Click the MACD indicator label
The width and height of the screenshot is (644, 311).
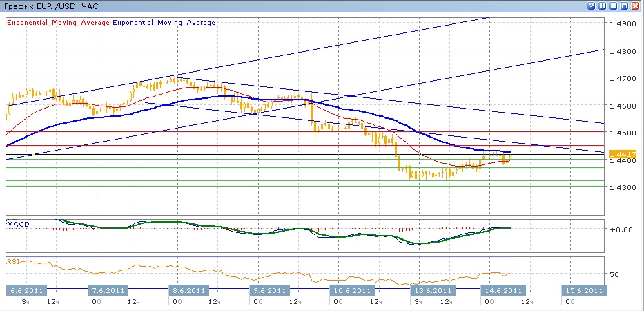pos(17,225)
